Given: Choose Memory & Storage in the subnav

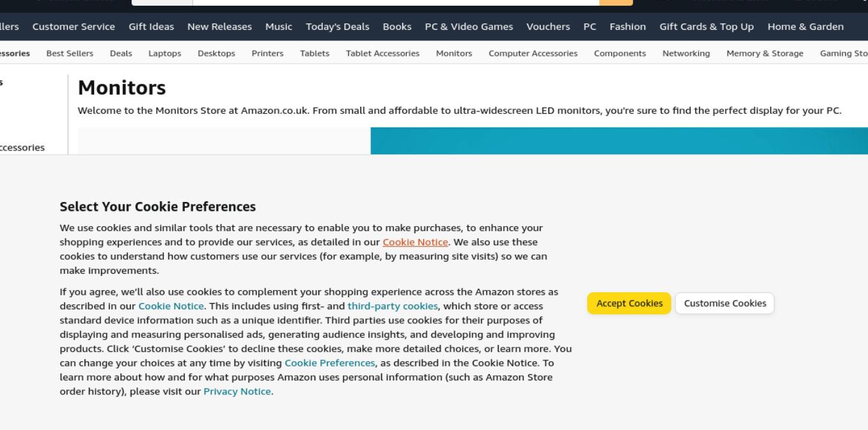Looking at the screenshot, I should (764, 53).
